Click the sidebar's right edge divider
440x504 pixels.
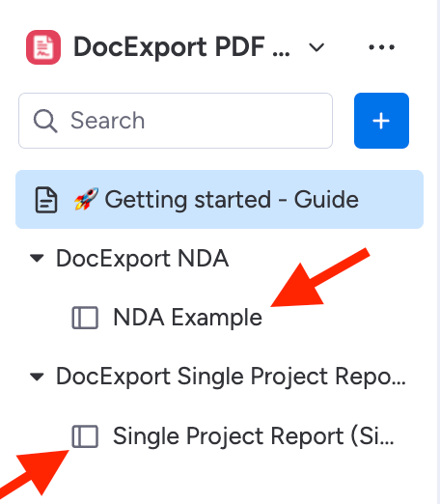pos(438,252)
